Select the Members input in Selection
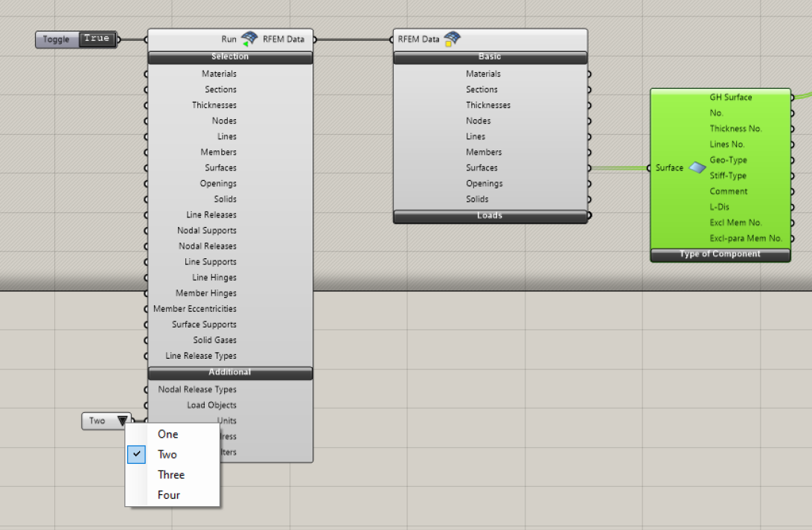812x530 pixels. (219, 153)
